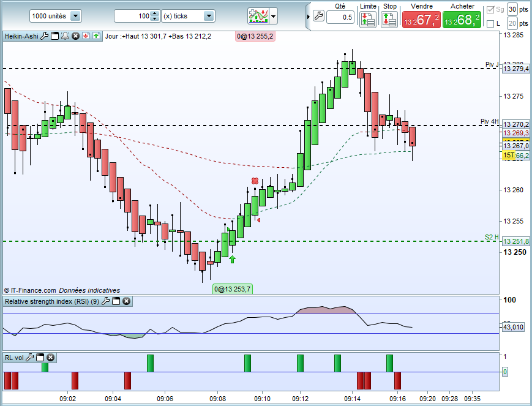Screen dimensions: 532x406
Task: Click the 09:14 time axis label
Action: 353,399
